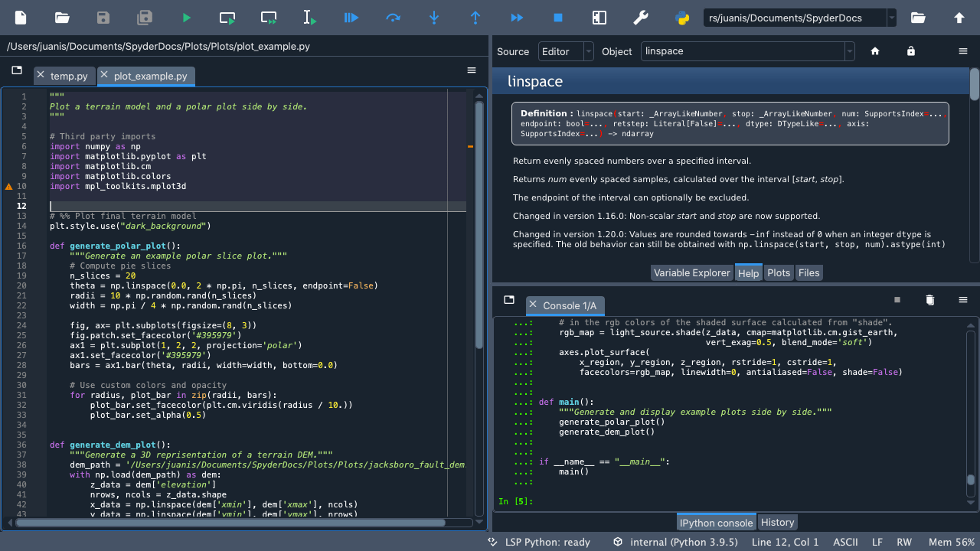This screenshot has height=551, width=980.
Task: Click the RW permission status entry
Action: click(904, 542)
